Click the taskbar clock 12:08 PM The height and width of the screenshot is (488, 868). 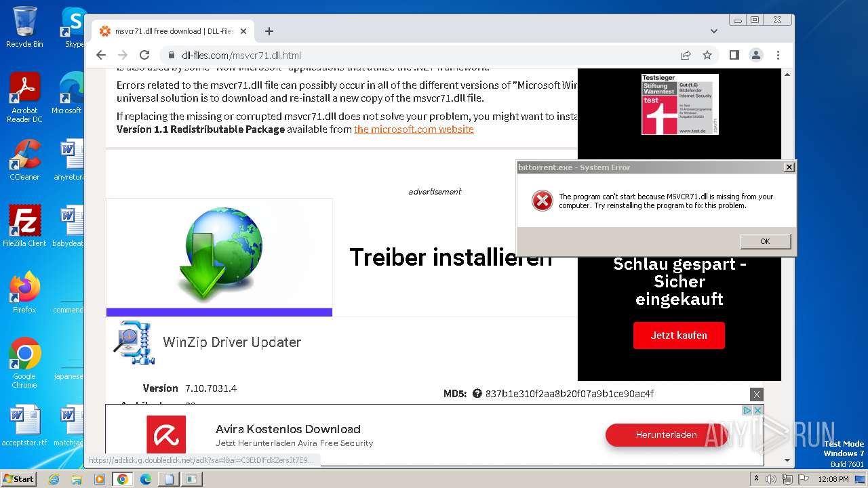pos(833,479)
